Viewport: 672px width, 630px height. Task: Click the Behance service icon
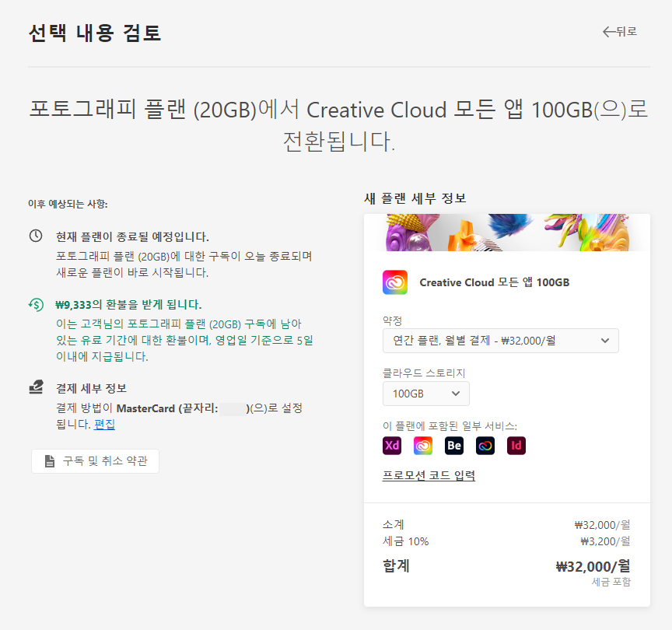(454, 446)
